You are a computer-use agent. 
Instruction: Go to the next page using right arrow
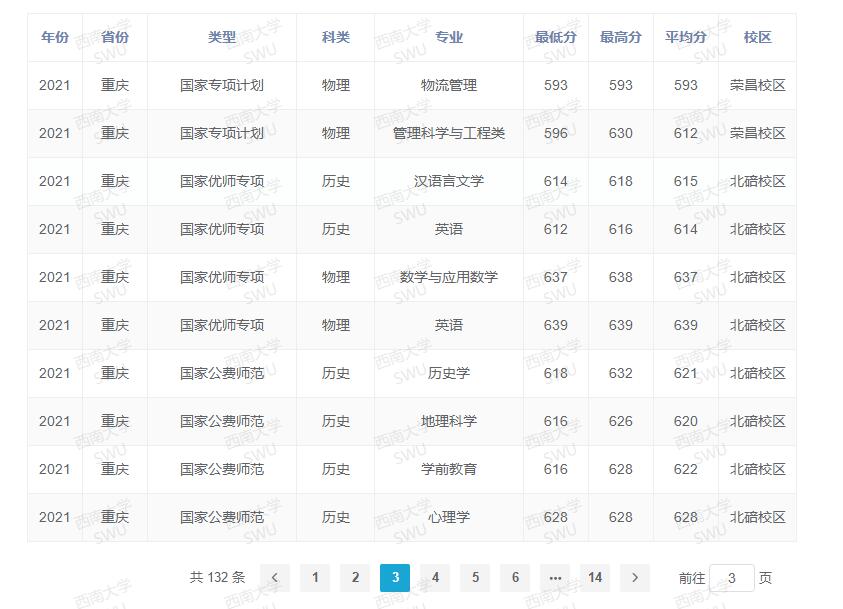tap(635, 578)
